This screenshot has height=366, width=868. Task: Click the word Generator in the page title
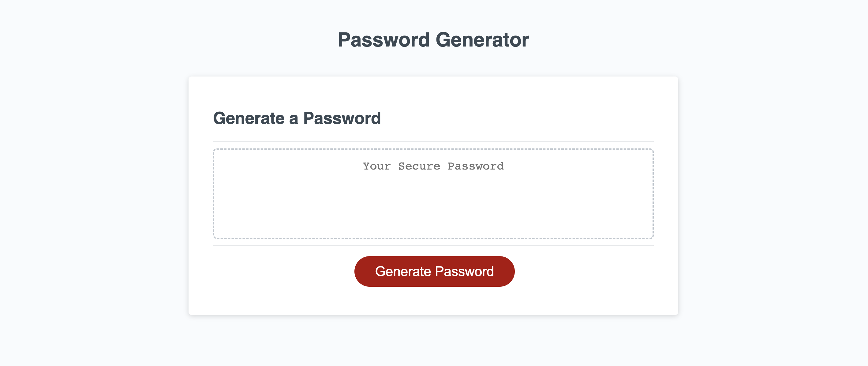point(482,40)
